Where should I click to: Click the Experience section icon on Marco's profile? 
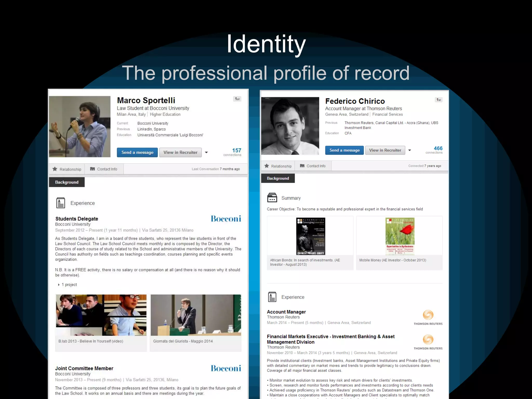(61, 203)
